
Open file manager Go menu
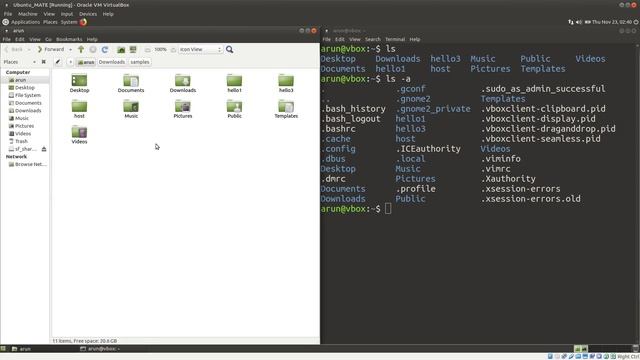tap(49, 40)
